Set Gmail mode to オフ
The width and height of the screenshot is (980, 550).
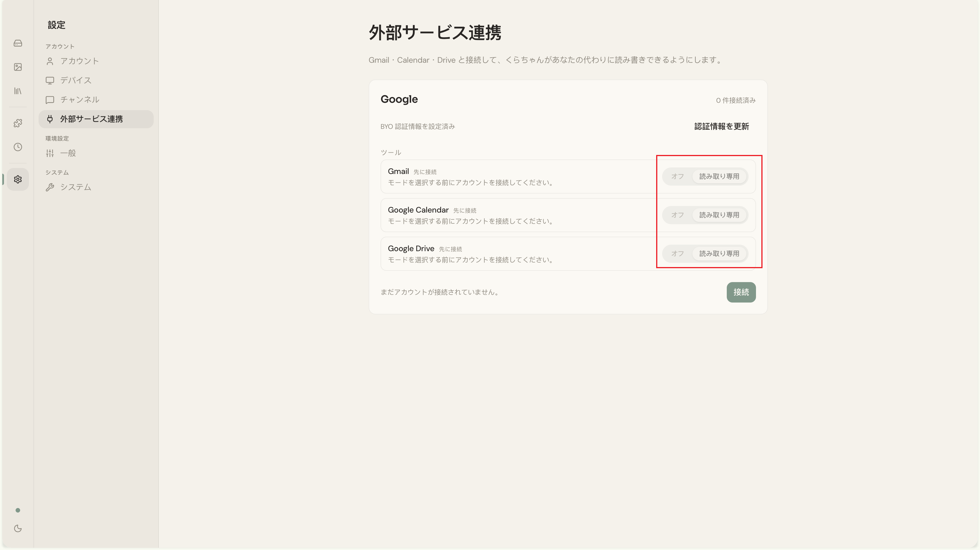click(677, 177)
